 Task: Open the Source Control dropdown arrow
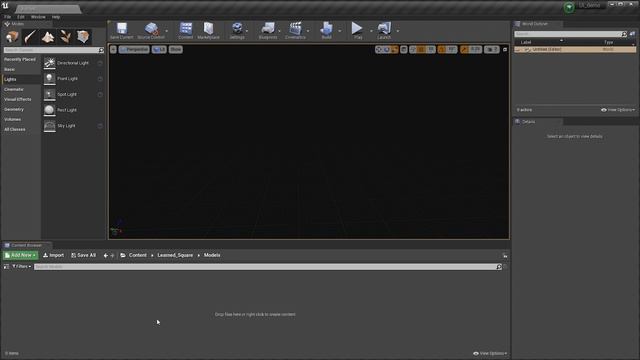[x=167, y=31]
